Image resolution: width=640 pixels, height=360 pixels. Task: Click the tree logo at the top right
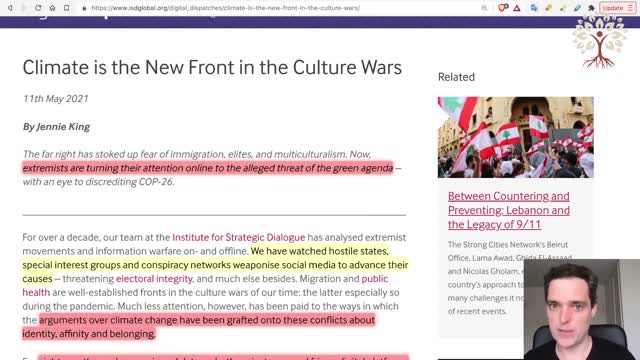tap(599, 42)
